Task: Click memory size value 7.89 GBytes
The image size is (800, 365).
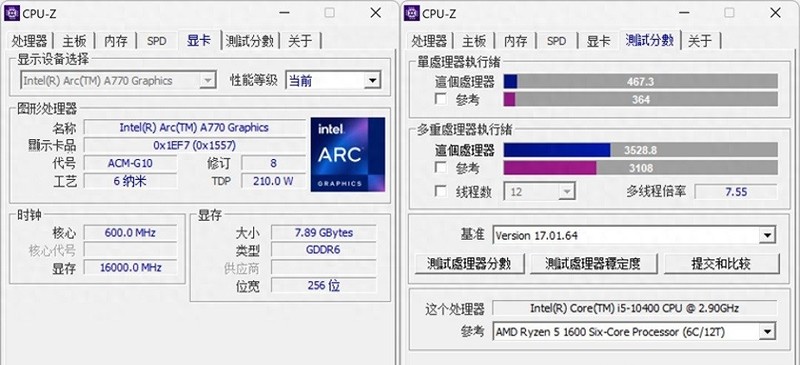Action: coord(323,233)
